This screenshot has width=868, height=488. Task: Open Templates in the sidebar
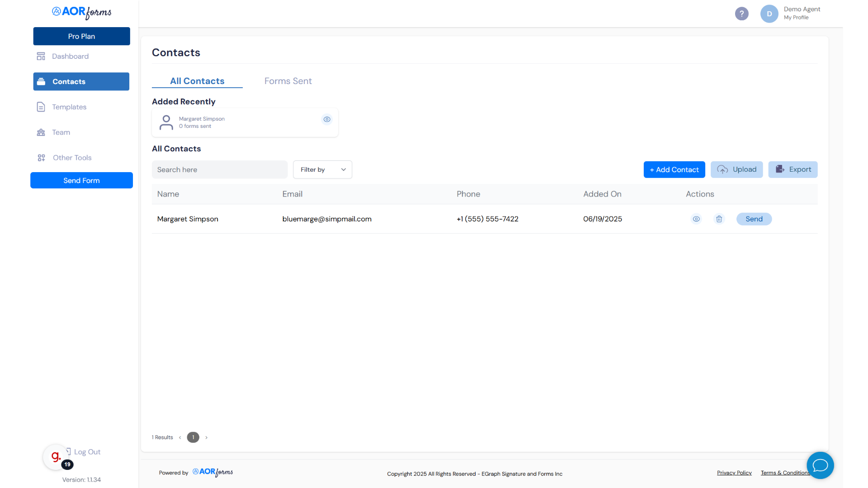pos(69,107)
